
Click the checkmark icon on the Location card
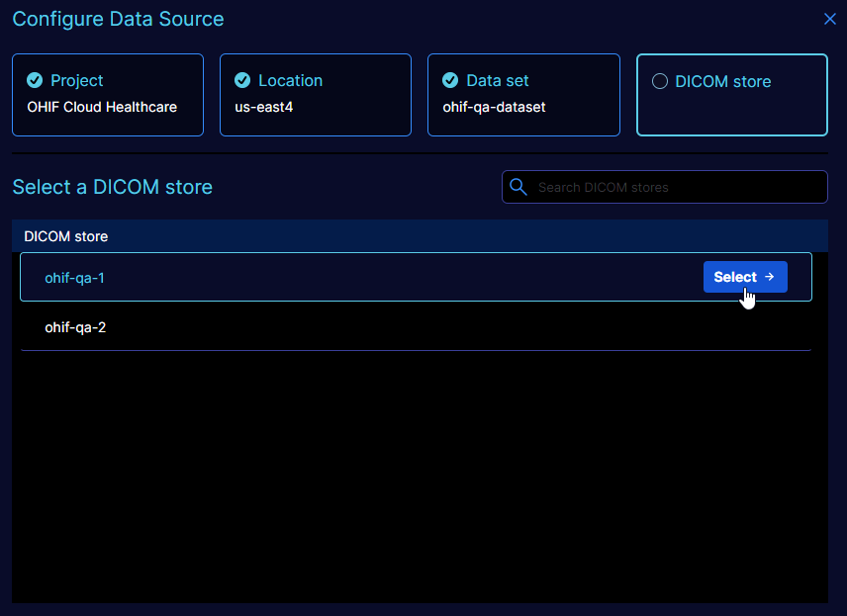[242, 81]
